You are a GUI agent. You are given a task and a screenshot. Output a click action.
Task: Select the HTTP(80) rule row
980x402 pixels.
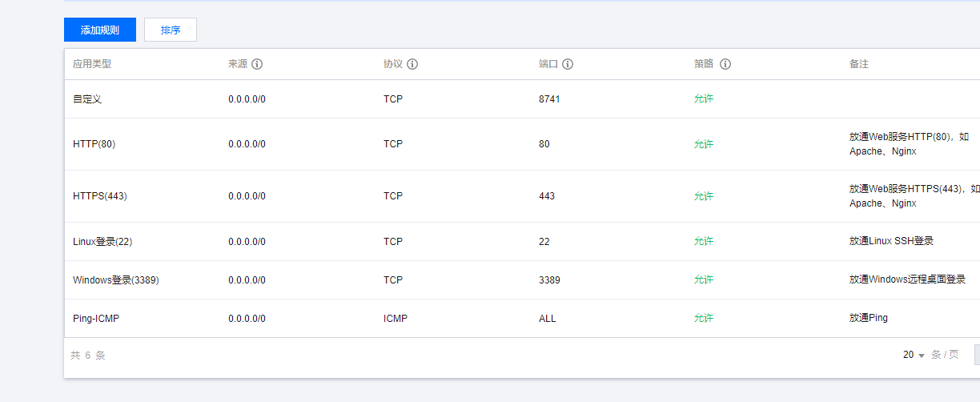522,144
